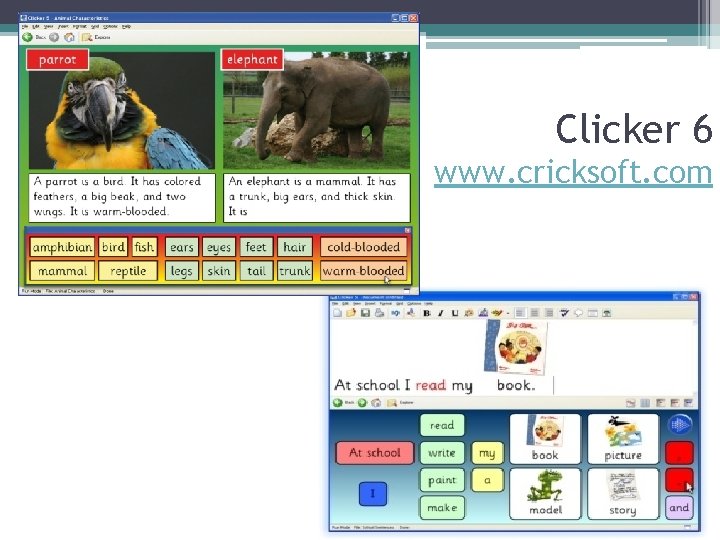Align text left in the writing toolbar
This screenshot has height=540, width=720.
point(520,313)
